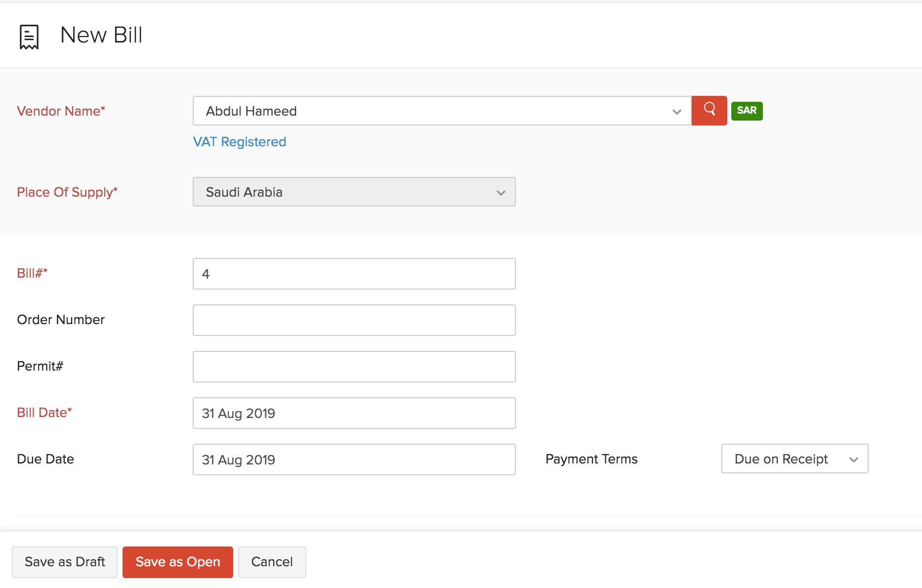Click the Payment Terms chevron arrow
This screenshot has height=588, width=922.
(853, 460)
